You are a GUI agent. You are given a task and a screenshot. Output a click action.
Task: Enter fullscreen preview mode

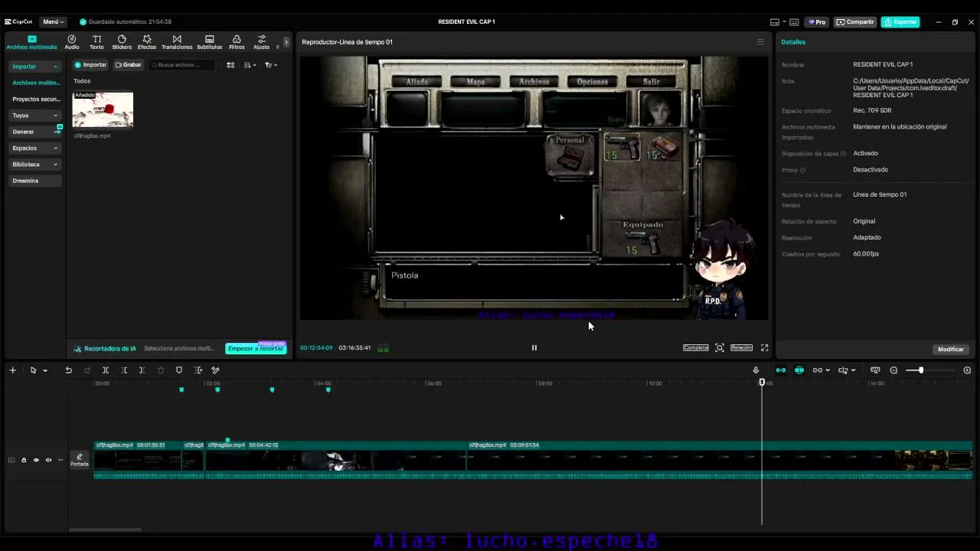(x=764, y=347)
